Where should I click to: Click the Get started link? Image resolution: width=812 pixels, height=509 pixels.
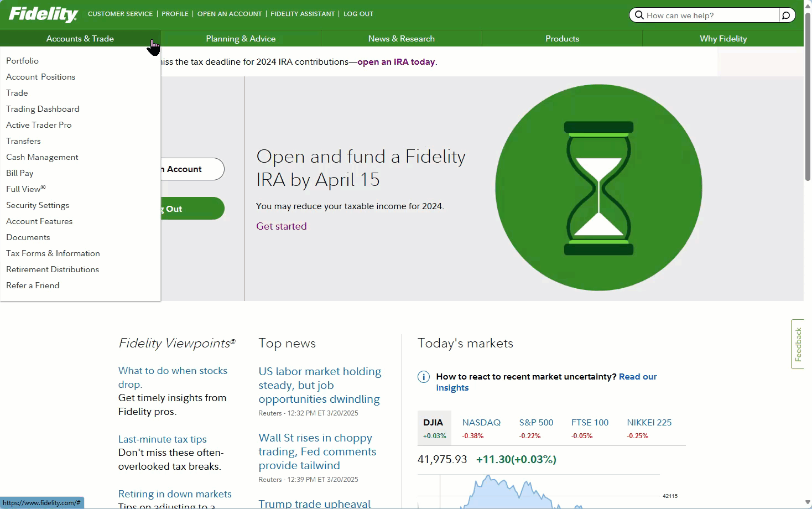tap(281, 226)
